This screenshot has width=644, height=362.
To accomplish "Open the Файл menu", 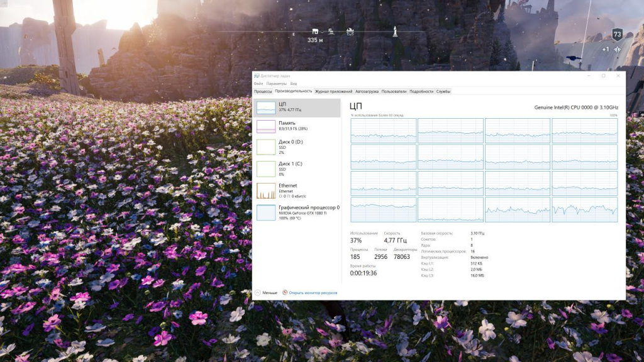I will click(258, 84).
